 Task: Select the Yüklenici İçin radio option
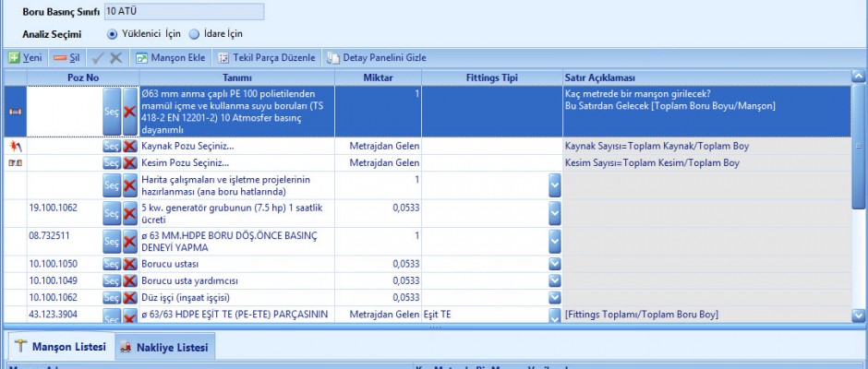point(113,34)
